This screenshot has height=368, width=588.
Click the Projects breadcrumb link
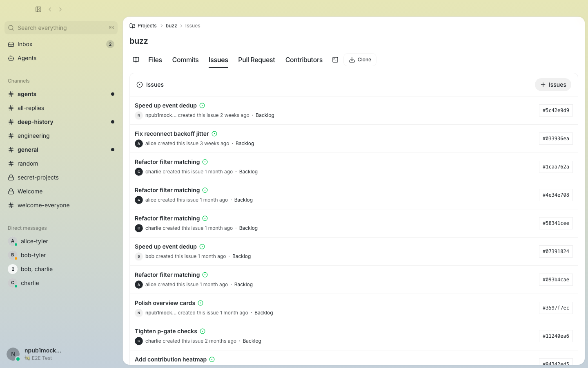[147, 26]
